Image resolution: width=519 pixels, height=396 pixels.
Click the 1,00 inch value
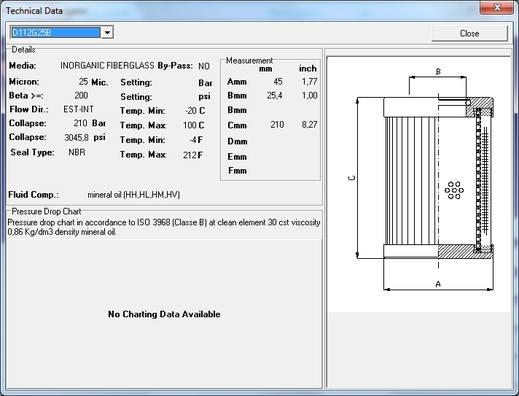(x=310, y=96)
